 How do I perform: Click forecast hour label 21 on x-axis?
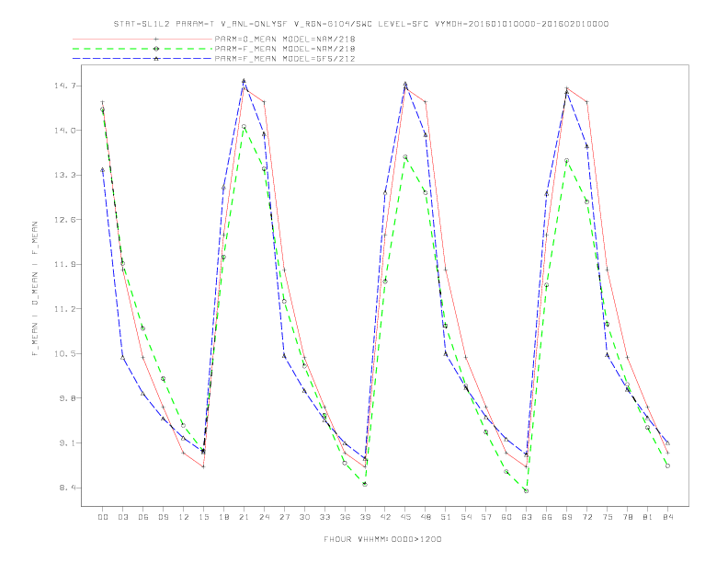(244, 517)
